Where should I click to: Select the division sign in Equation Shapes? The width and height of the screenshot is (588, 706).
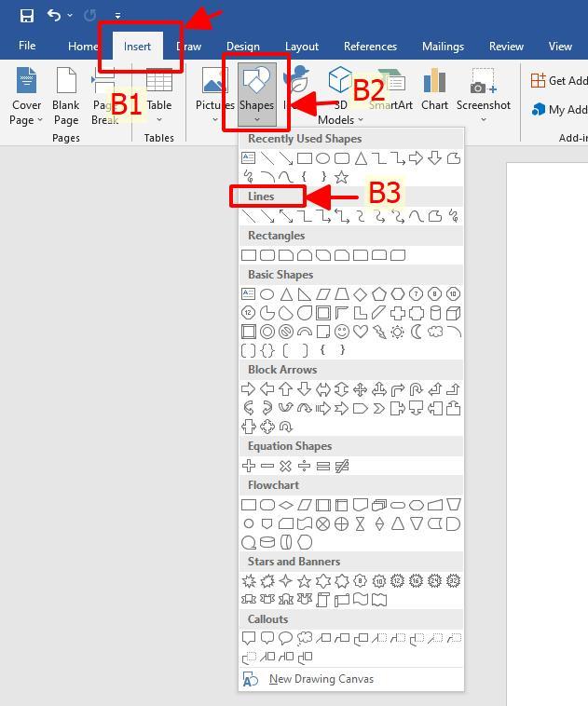tap(304, 466)
